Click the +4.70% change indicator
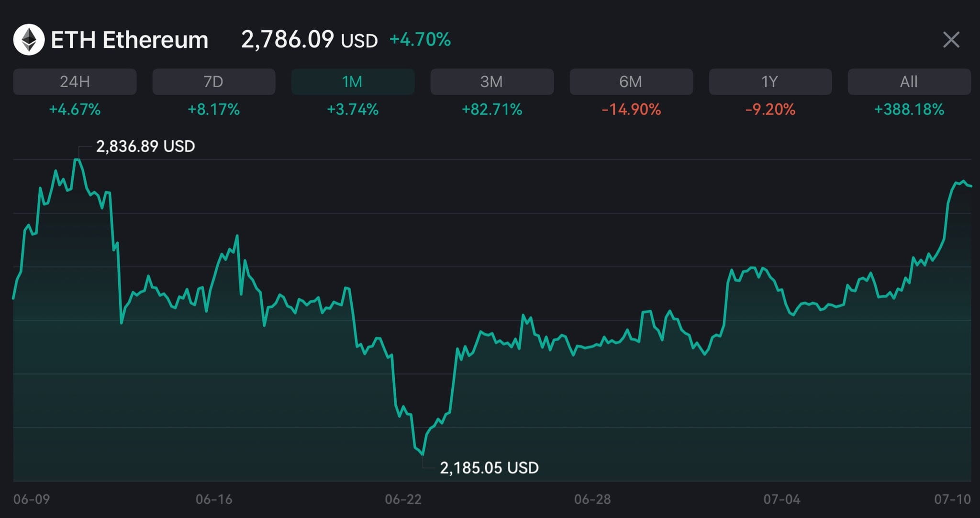 tap(420, 40)
